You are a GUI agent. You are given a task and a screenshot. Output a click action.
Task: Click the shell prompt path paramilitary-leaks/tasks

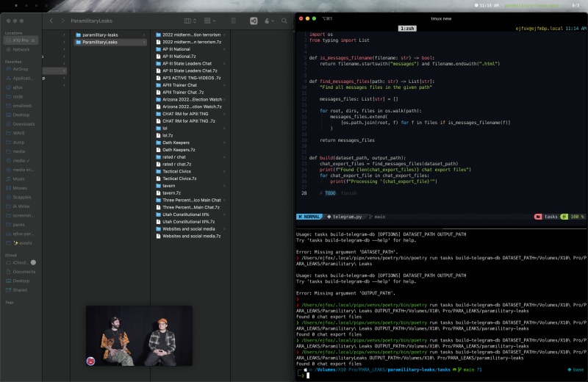[x=418, y=370]
